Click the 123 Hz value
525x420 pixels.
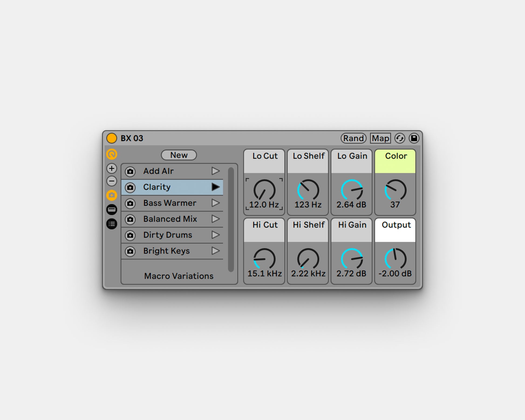coord(308,204)
